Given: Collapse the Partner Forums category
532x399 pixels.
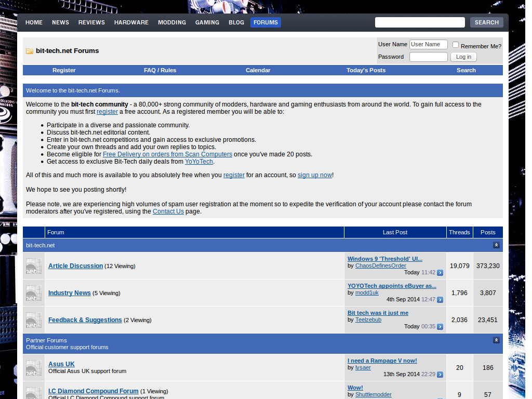Looking at the screenshot, I should click(x=496, y=340).
